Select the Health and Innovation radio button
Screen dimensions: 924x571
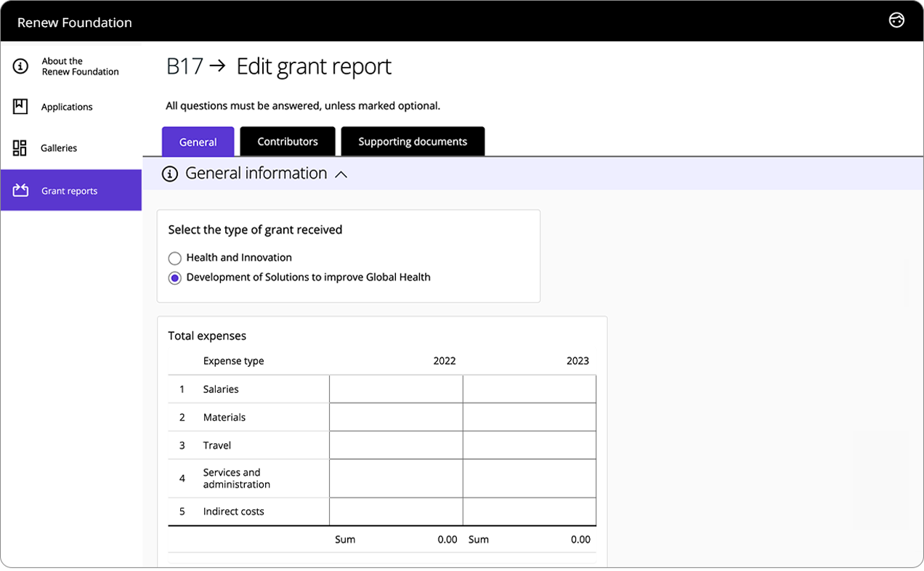point(174,257)
